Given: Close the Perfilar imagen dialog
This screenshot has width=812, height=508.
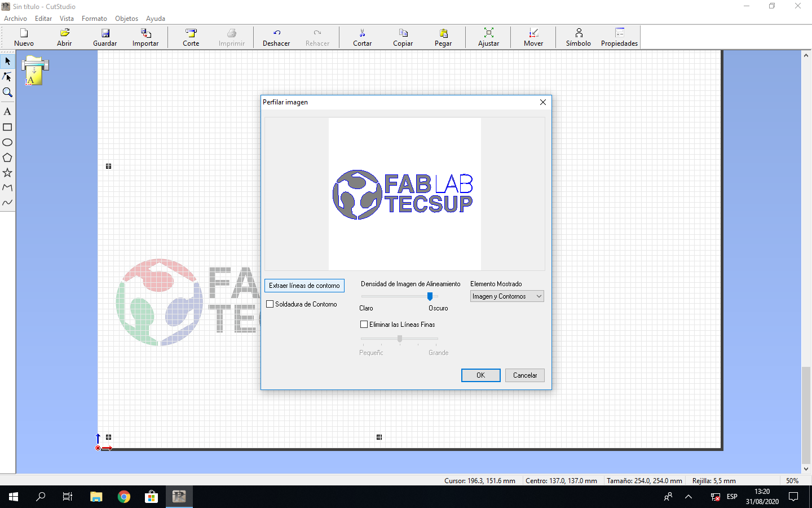Looking at the screenshot, I should tap(543, 102).
